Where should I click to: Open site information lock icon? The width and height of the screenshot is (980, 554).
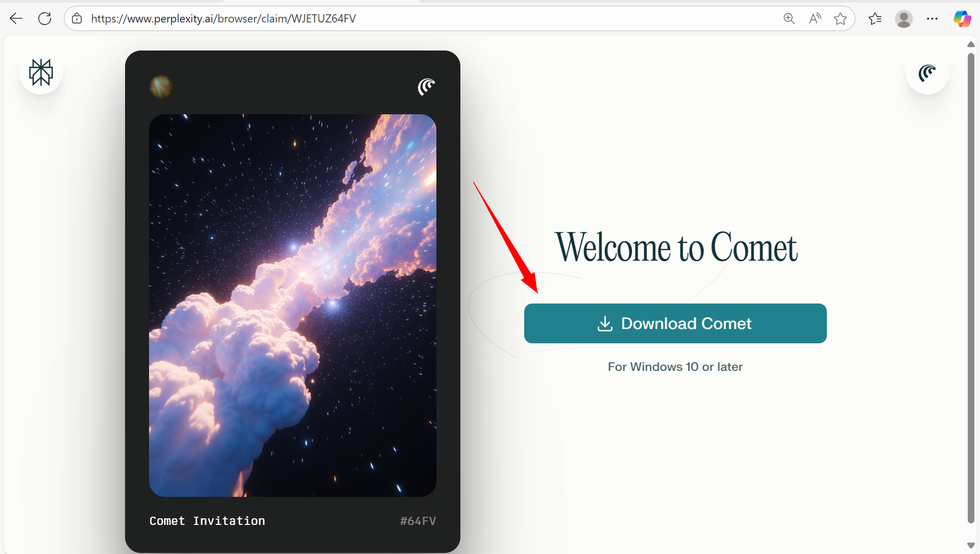(77, 19)
